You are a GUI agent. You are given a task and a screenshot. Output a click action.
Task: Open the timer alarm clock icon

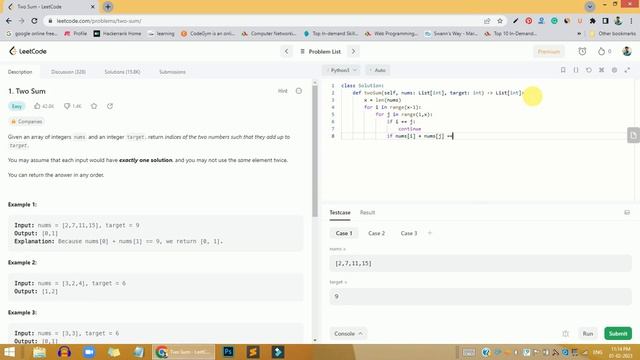coord(582,51)
